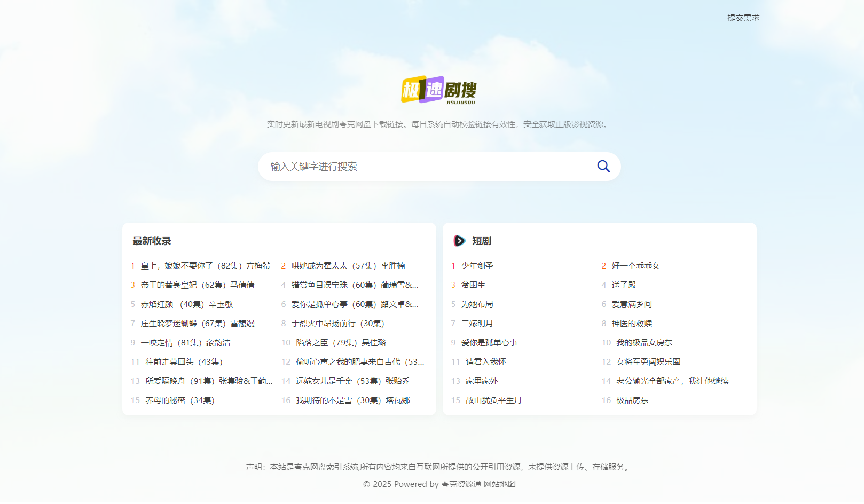Click the 最新收录 section heading

click(152, 241)
